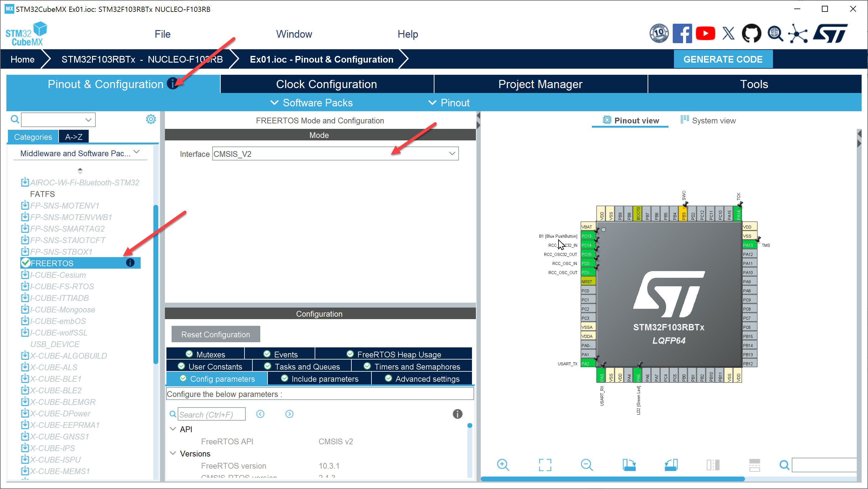Collapse the Middleware and Software Packs category

click(x=137, y=152)
